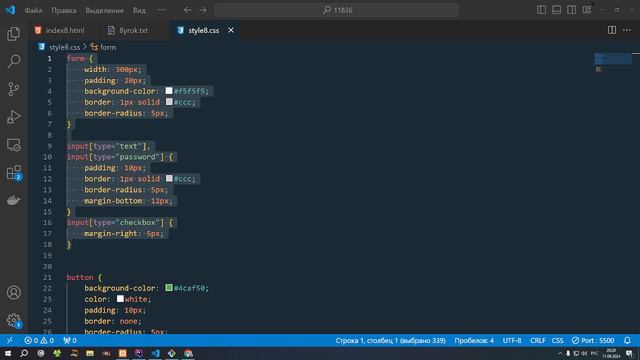Open Windows taskbar search

[x=24, y=353]
